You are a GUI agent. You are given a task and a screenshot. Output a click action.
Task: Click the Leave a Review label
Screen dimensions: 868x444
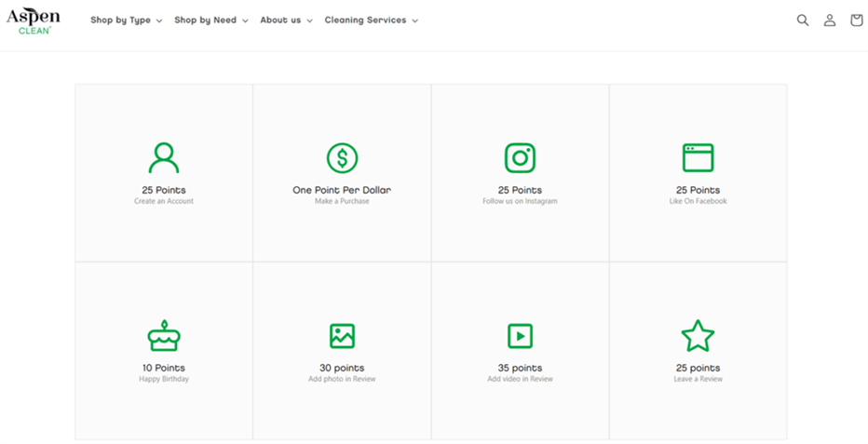pos(698,379)
